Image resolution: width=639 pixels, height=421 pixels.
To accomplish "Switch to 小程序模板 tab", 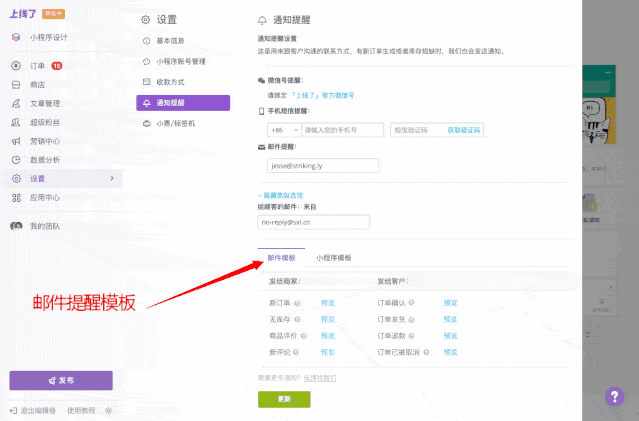I will (334, 258).
